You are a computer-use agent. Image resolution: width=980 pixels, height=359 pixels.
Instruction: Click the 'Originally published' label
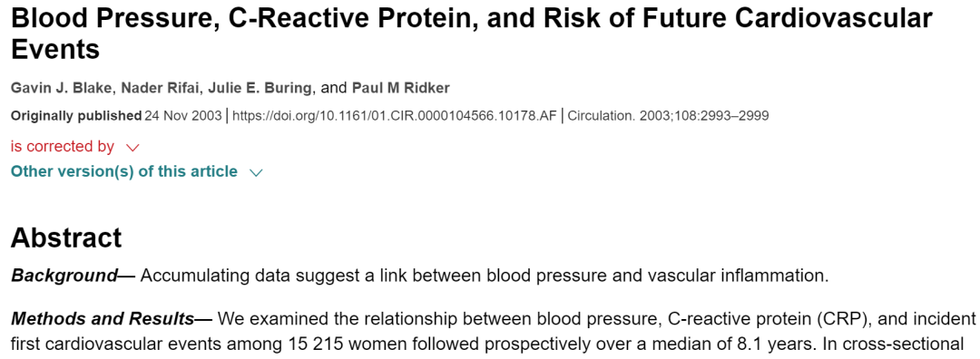76,116
